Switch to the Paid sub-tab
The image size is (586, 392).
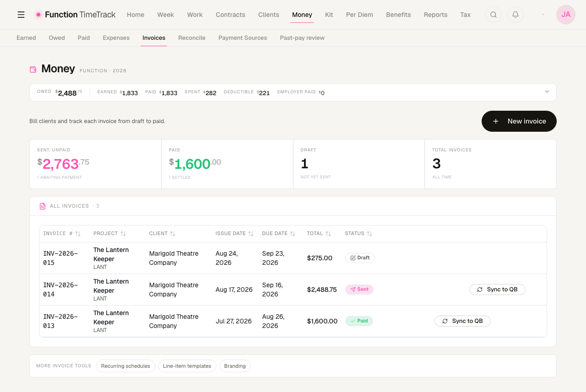(84, 38)
